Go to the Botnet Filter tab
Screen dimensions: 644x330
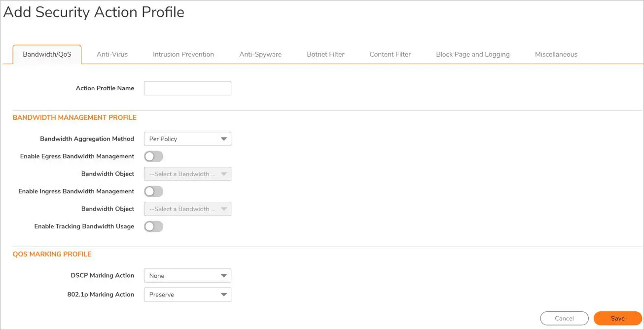(x=325, y=54)
